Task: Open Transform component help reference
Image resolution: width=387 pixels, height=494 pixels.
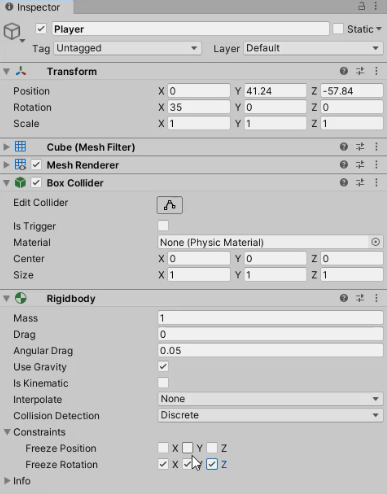Action: (x=344, y=71)
